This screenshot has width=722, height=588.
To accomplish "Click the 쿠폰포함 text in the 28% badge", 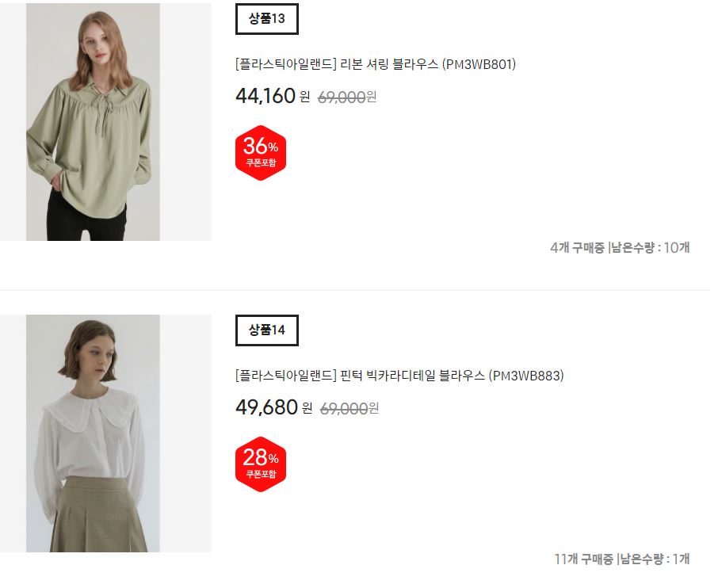I will [261, 474].
